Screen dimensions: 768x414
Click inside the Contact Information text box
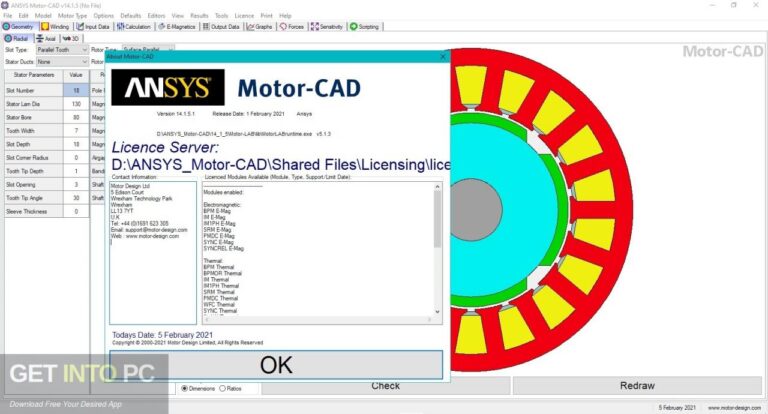tap(153, 252)
